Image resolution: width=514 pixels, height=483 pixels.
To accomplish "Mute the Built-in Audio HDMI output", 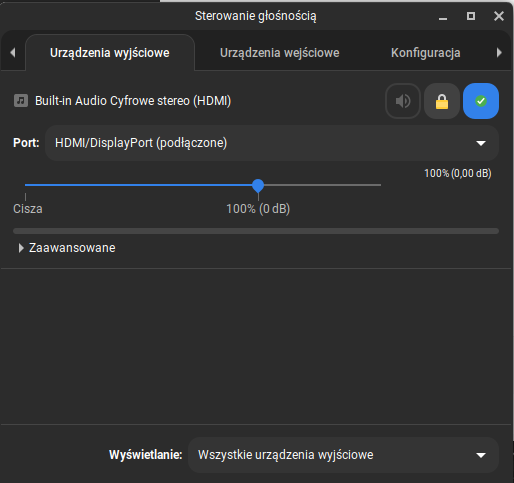I will tap(403, 101).
